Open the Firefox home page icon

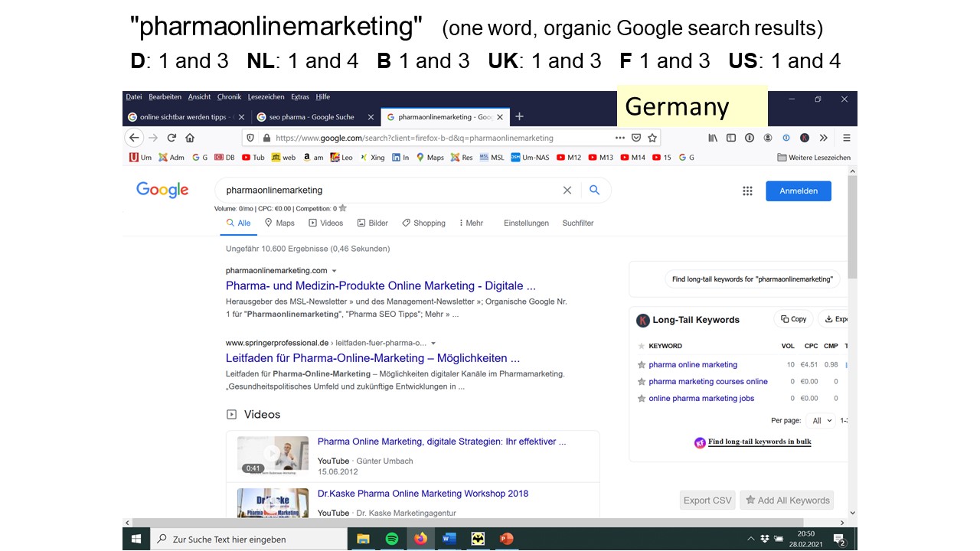coord(190,138)
